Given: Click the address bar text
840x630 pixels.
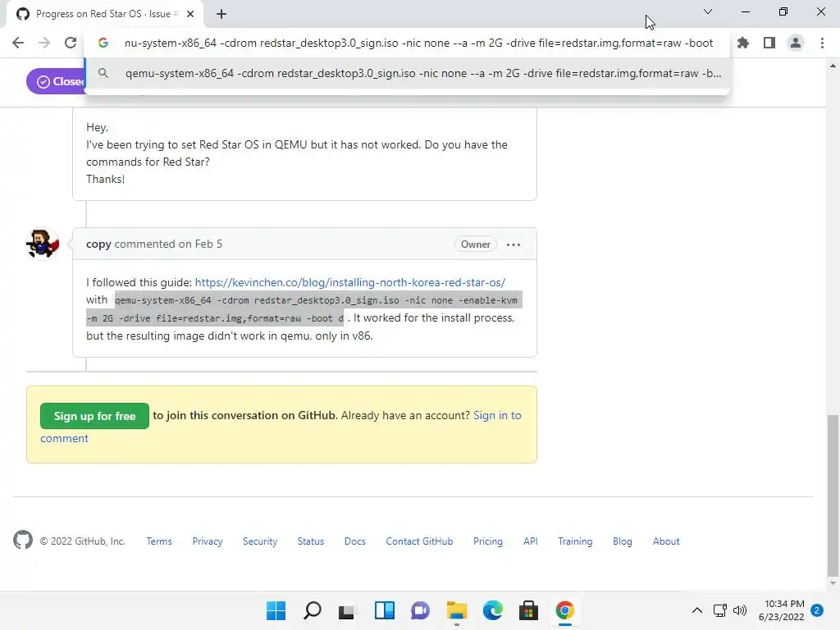Looking at the screenshot, I should click(418, 43).
